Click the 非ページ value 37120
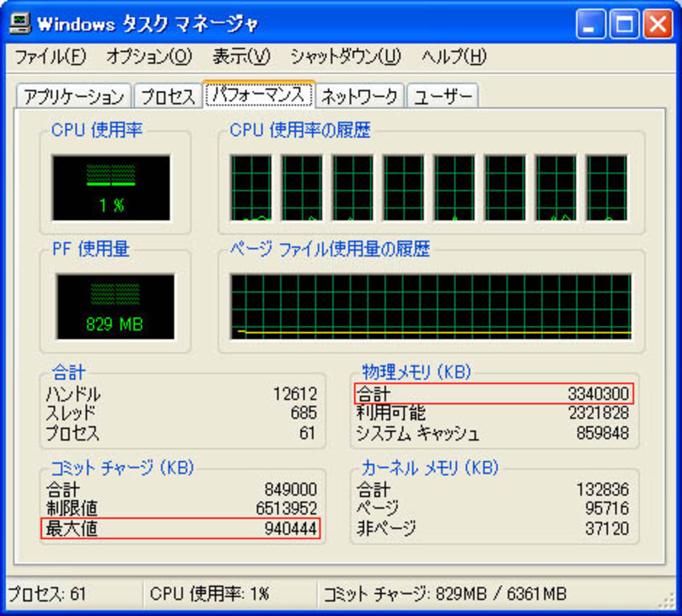 [607, 528]
